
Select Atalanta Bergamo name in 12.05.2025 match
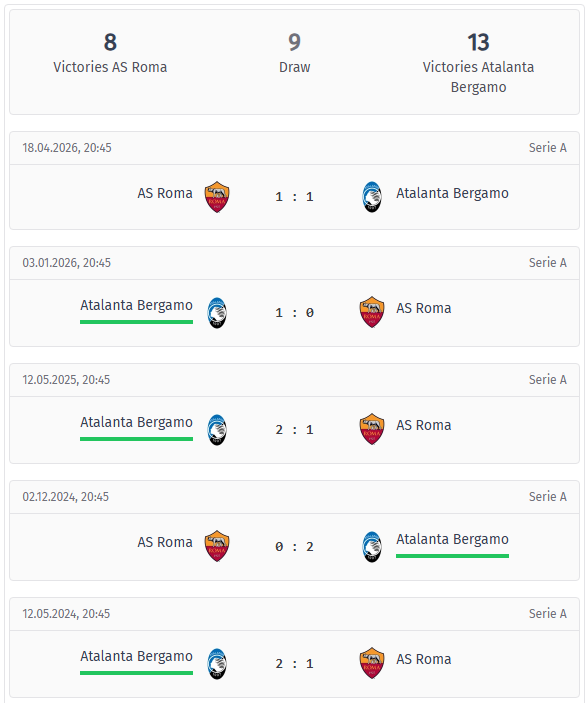coord(136,422)
